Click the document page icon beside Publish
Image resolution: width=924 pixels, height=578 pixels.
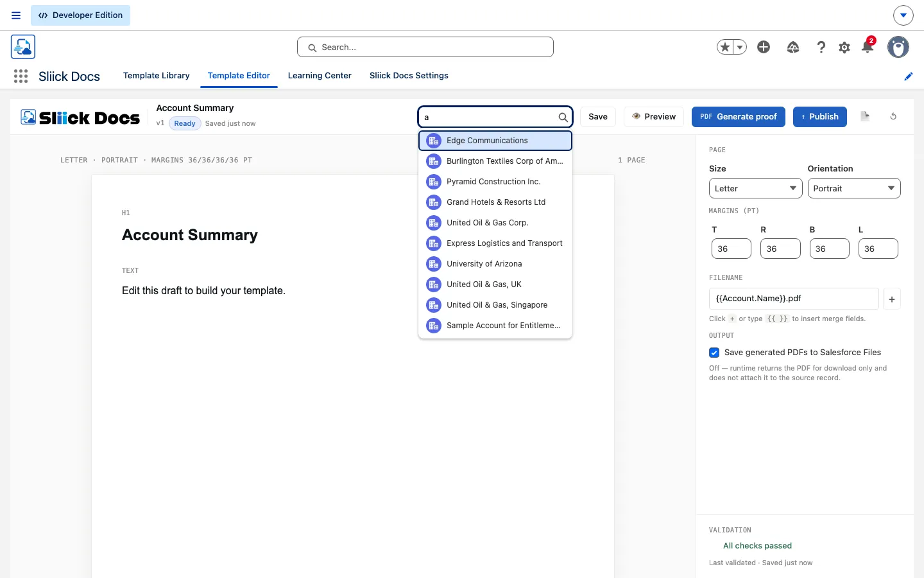tap(865, 116)
